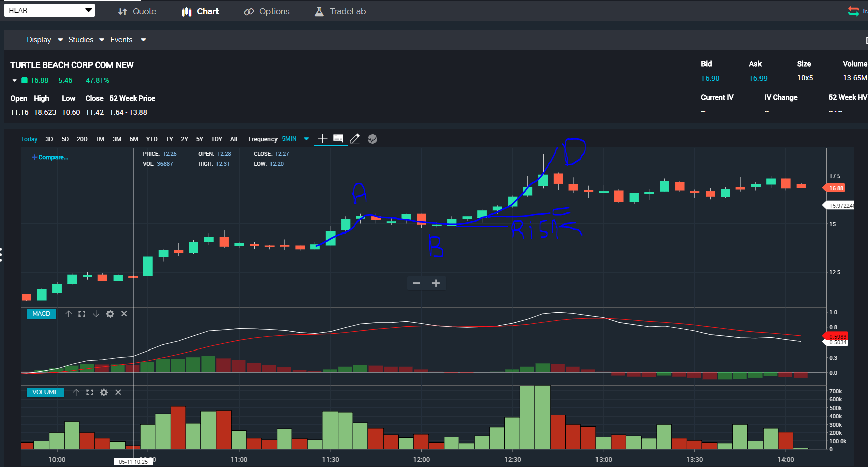This screenshot has height=467, width=868.
Task: Click the Compare link
Action: tap(50, 157)
